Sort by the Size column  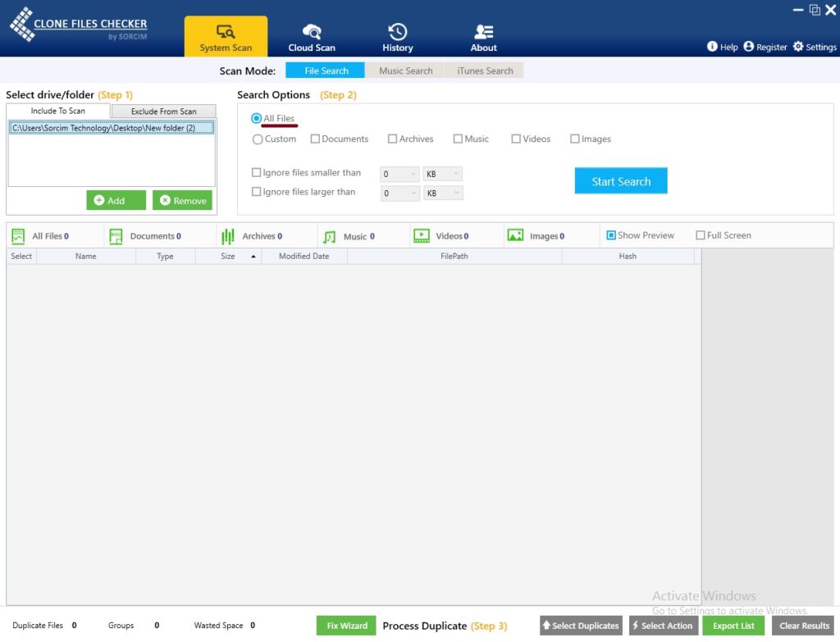coord(228,256)
